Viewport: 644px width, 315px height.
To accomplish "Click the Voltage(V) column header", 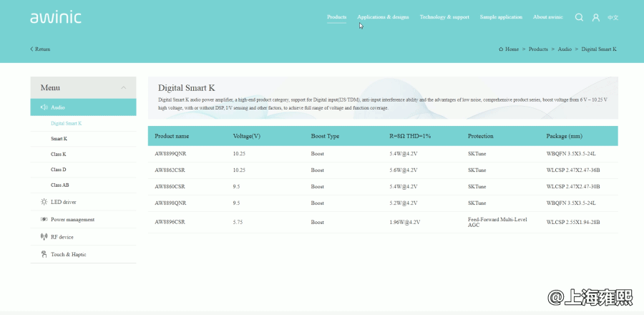I will (x=246, y=136).
